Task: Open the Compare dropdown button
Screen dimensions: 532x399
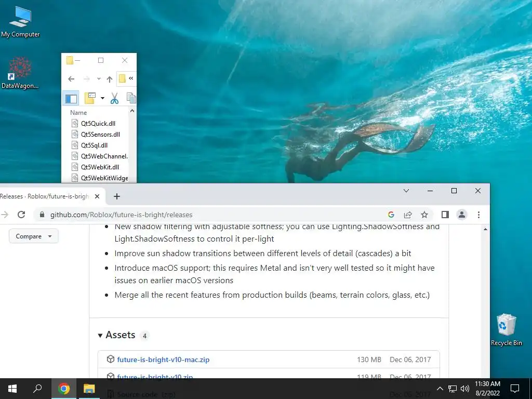Action: coord(33,236)
